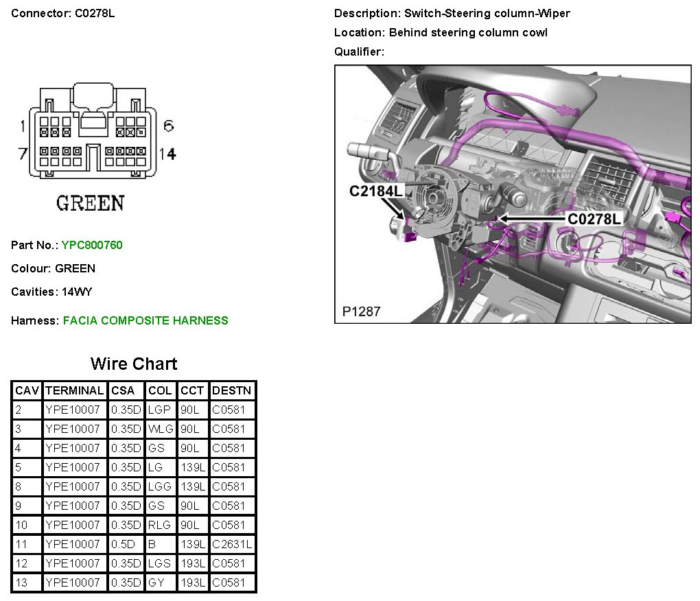The width and height of the screenshot is (700, 601).
Task: Click the C0278L callout label in illustration
Action: coord(594,219)
